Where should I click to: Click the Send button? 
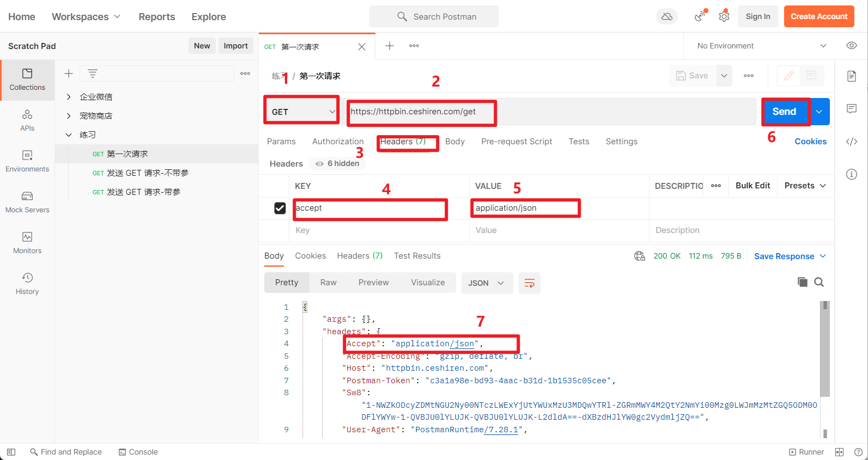tap(784, 112)
